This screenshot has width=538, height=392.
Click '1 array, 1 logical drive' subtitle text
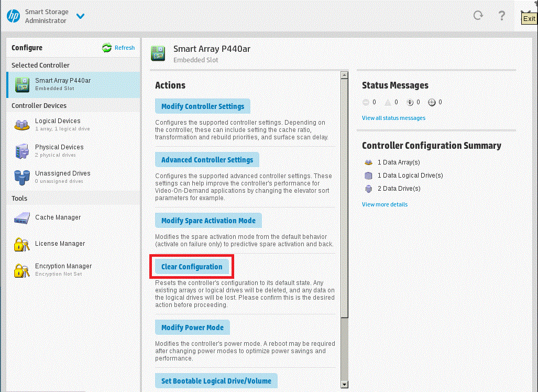click(62, 129)
